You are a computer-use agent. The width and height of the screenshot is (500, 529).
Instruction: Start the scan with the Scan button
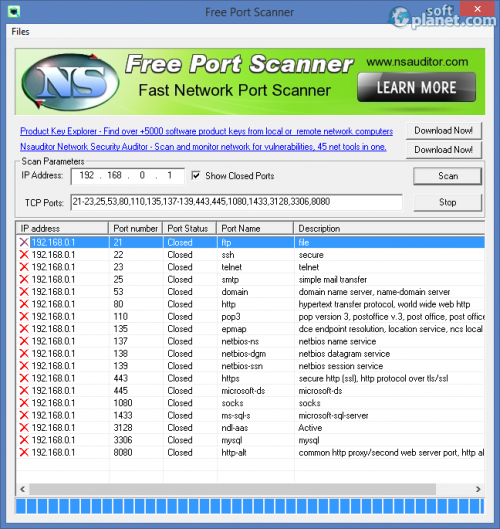click(447, 176)
